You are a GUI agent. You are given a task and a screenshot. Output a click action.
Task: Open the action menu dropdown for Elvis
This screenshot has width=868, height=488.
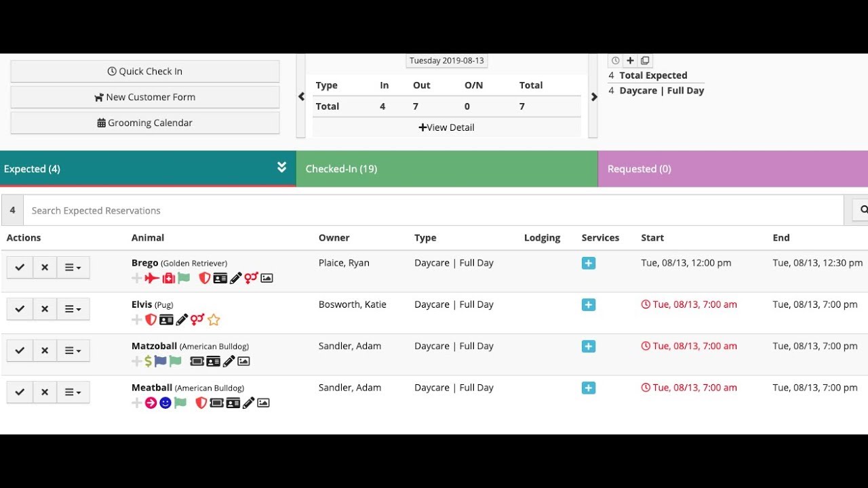73,309
